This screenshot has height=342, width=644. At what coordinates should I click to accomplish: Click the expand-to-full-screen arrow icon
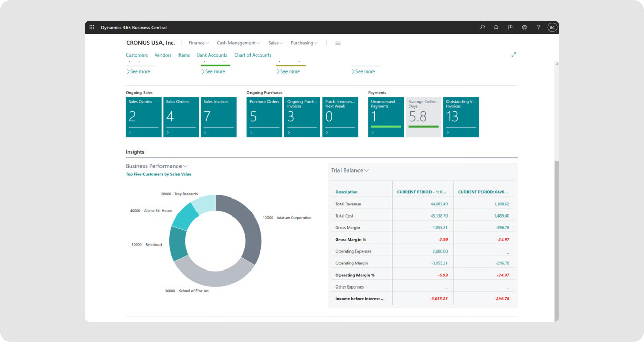514,54
